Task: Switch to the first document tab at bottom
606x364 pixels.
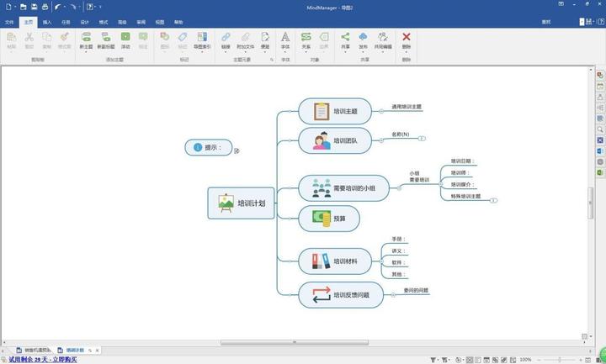Action: [34, 350]
